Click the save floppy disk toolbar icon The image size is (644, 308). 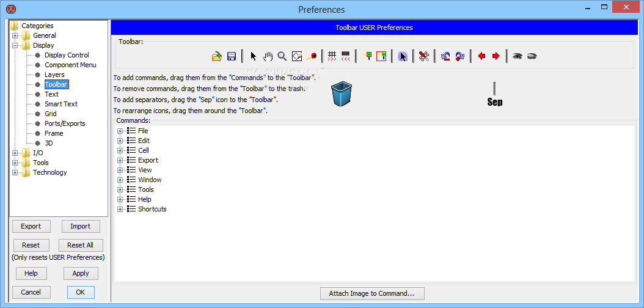tap(231, 56)
